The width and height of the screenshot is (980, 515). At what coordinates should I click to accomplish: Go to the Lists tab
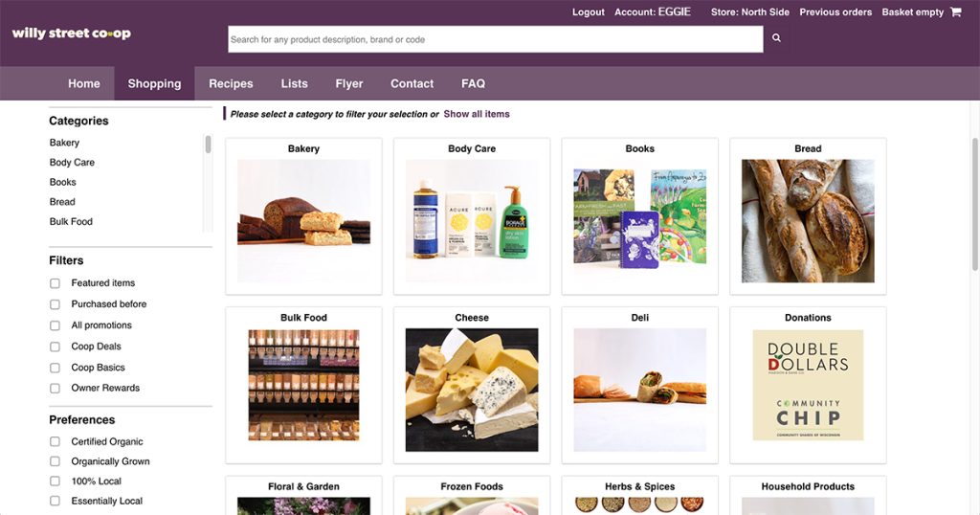tap(295, 83)
